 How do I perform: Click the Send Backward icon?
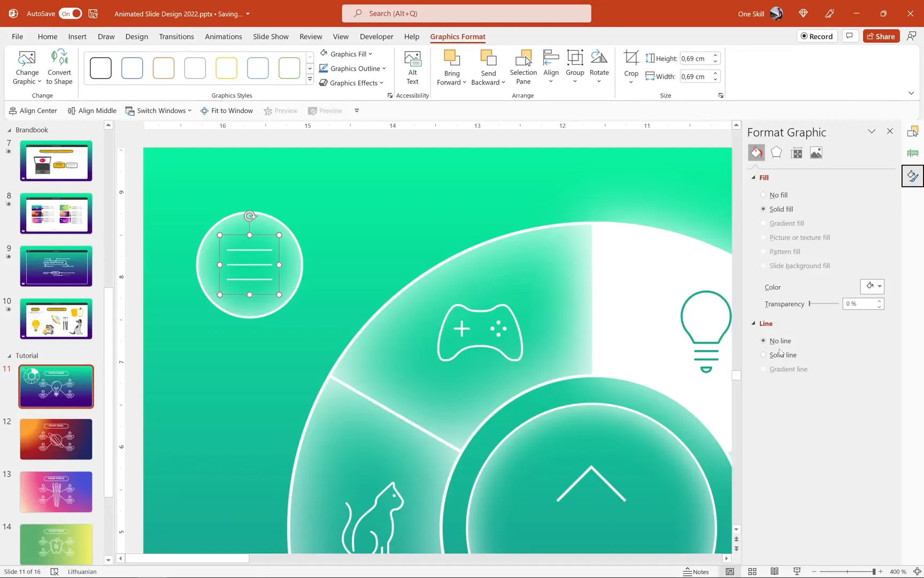(488, 59)
